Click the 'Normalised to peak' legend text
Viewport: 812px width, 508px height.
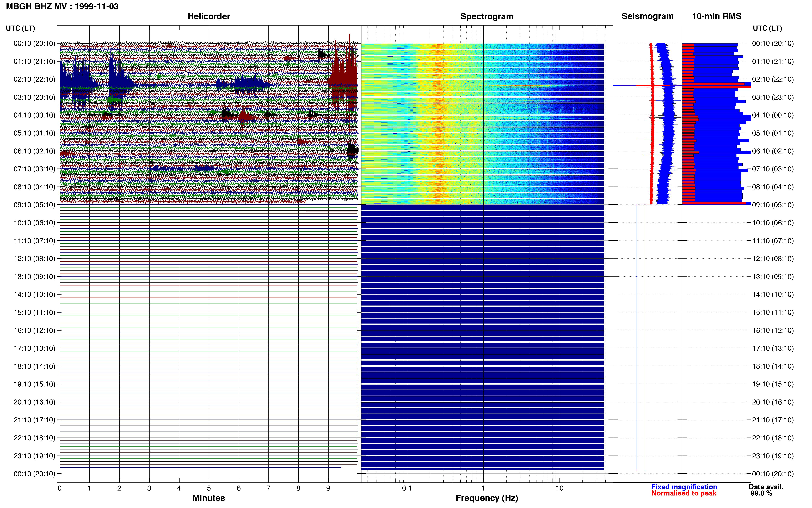click(684, 493)
